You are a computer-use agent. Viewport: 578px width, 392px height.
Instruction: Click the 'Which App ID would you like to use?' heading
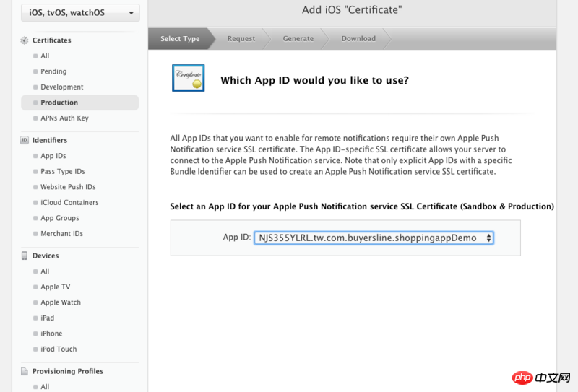coord(314,80)
